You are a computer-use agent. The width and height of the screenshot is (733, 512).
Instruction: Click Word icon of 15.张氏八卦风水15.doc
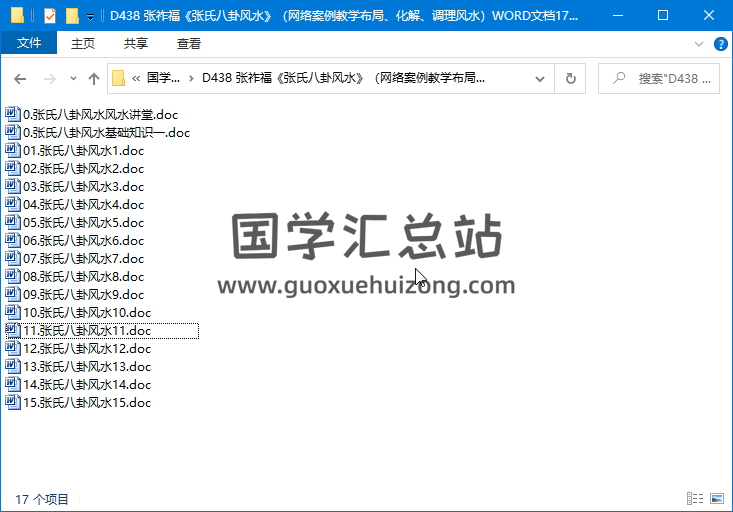(13, 402)
